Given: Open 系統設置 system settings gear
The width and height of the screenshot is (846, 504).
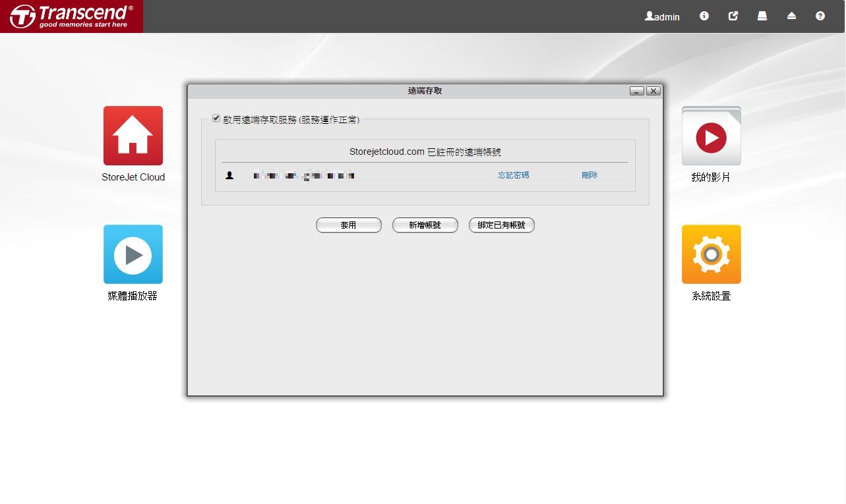Looking at the screenshot, I should 711,254.
